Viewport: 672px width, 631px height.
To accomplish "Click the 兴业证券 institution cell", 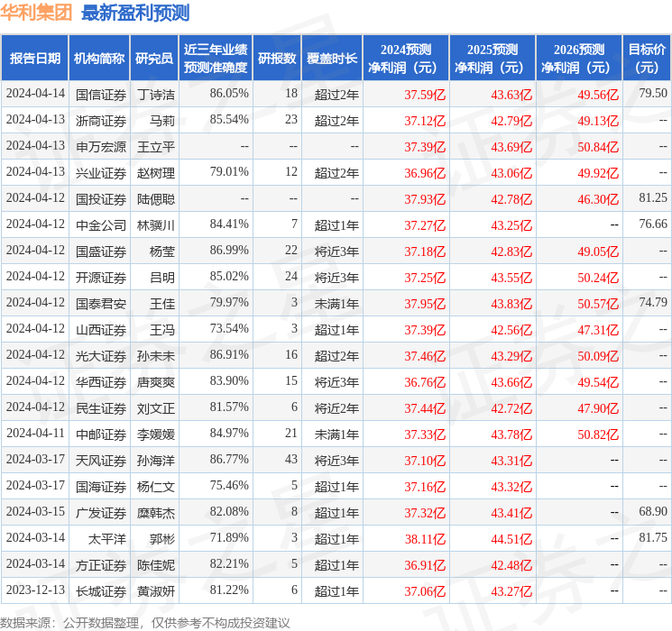I will coord(101,173).
